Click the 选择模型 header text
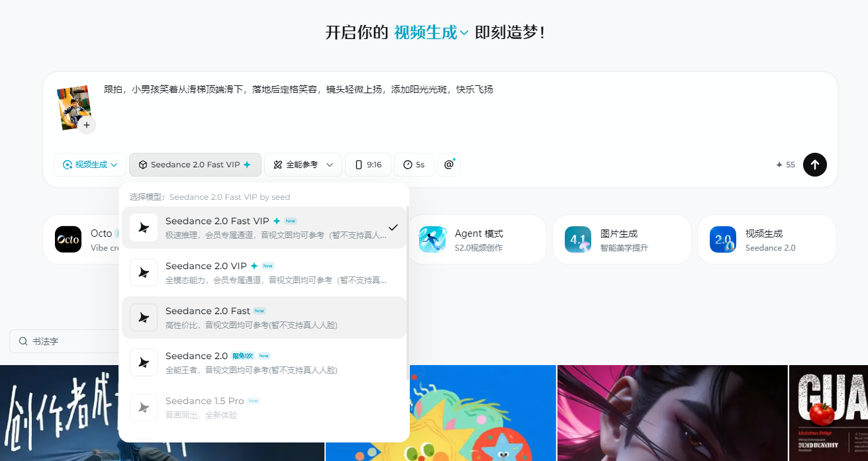Screen dimensions: 868x461 (209, 197)
